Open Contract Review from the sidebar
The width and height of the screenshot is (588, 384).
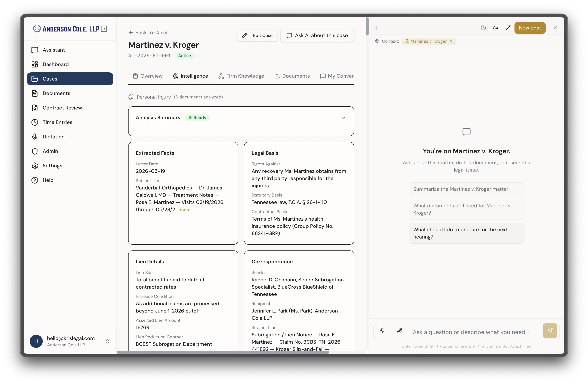(x=62, y=108)
